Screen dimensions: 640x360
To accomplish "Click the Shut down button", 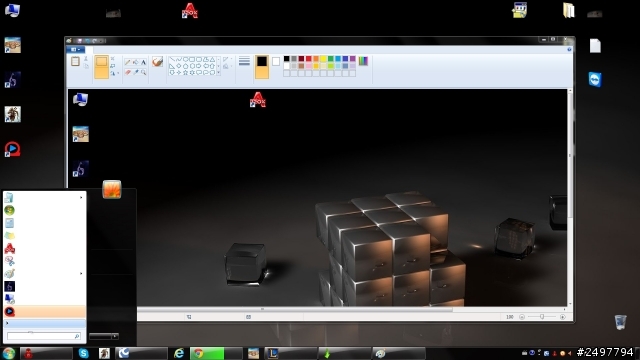I will [100, 336].
